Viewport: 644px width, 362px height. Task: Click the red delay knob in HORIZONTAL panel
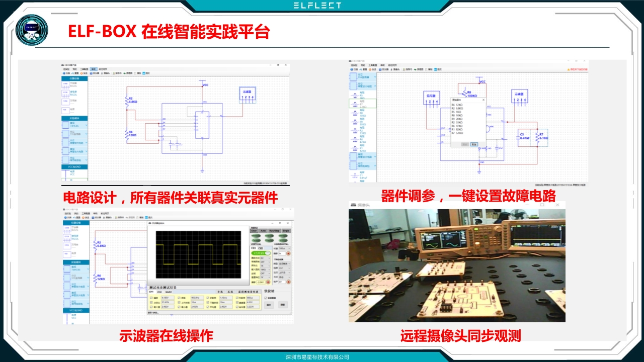click(288, 253)
